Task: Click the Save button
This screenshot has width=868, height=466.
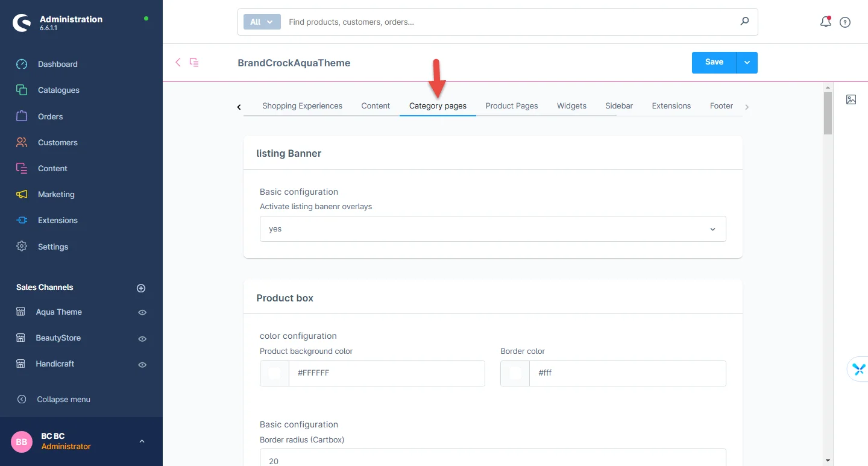Action: [x=714, y=62]
